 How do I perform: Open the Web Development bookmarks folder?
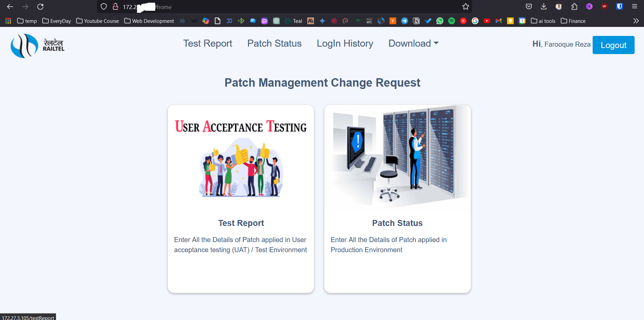[149, 21]
